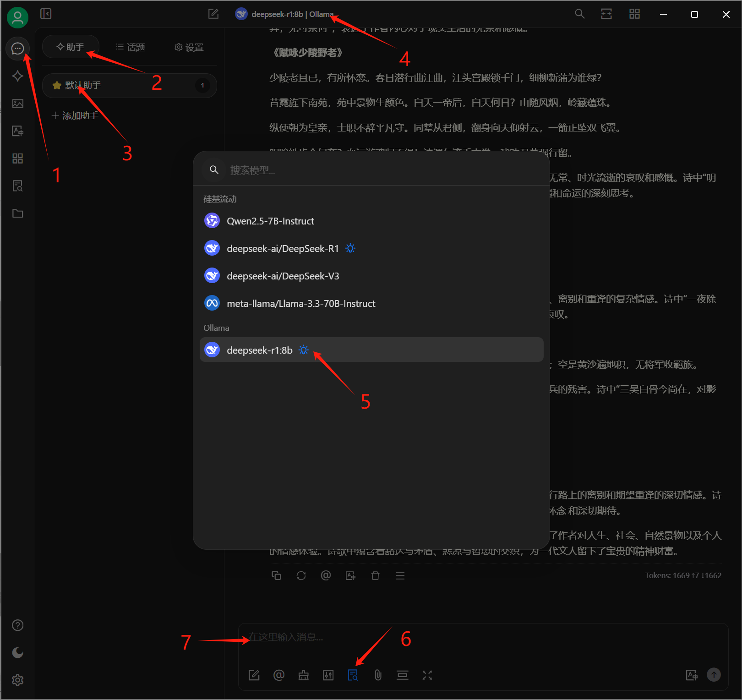Switch to the 话题 tab

pyautogui.click(x=130, y=47)
